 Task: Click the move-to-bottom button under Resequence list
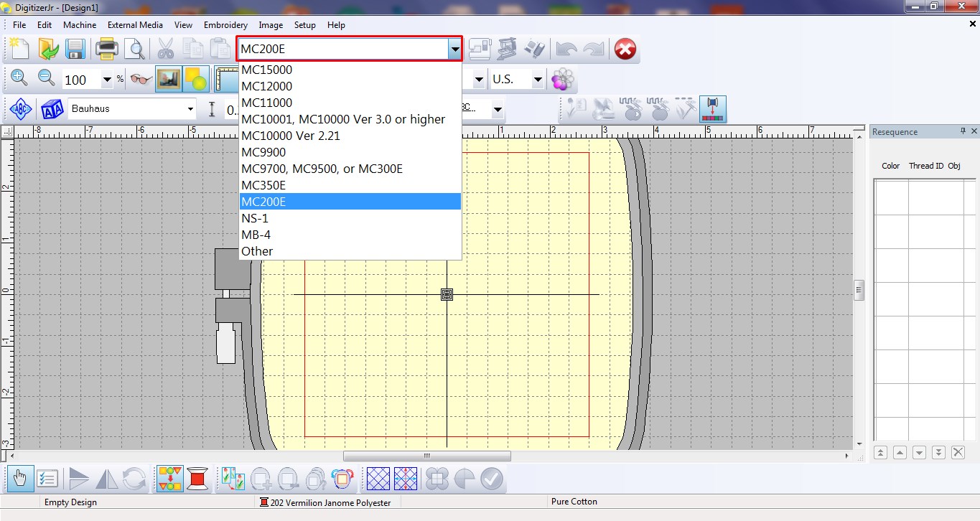(938, 452)
